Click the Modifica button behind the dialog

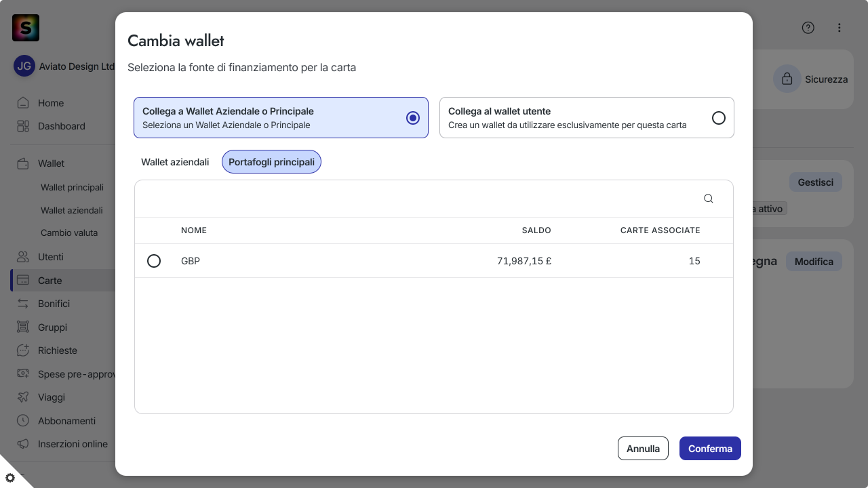[x=814, y=262]
